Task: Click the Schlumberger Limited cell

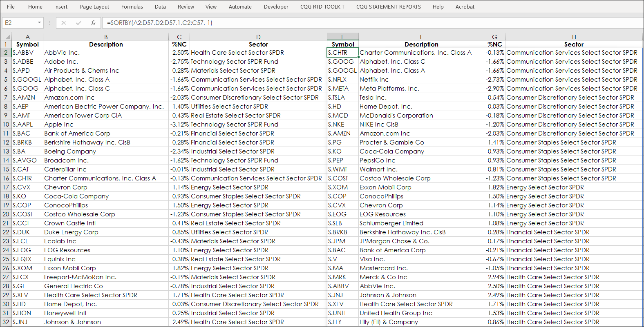Action: click(421, 223)
